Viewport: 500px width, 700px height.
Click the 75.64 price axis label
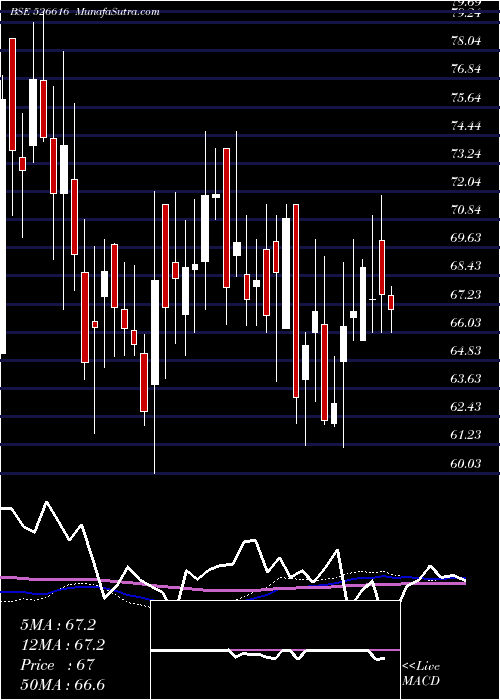466,97
